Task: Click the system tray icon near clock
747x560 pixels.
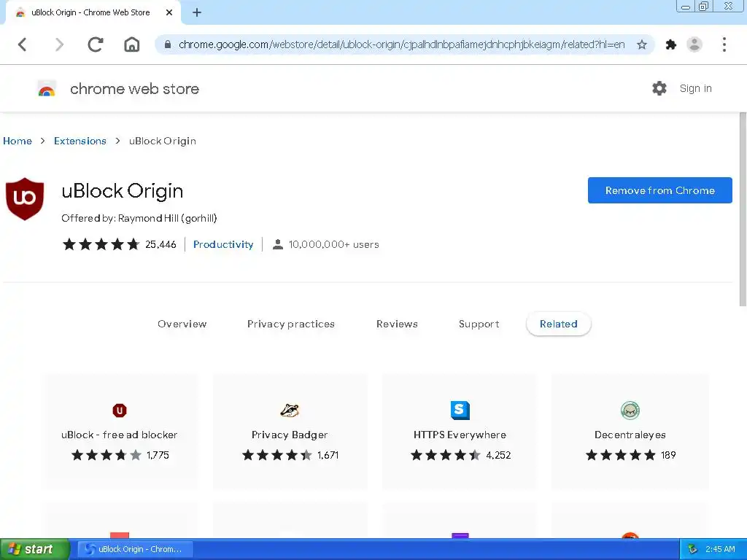Action: coord(693,549)
